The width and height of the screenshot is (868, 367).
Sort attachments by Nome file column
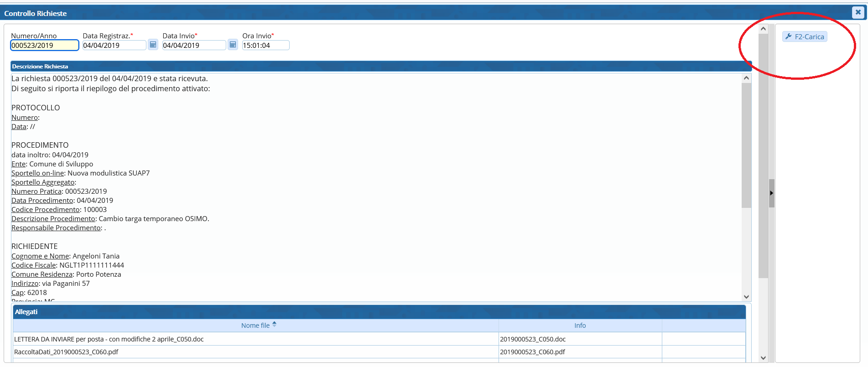(255, 326)
